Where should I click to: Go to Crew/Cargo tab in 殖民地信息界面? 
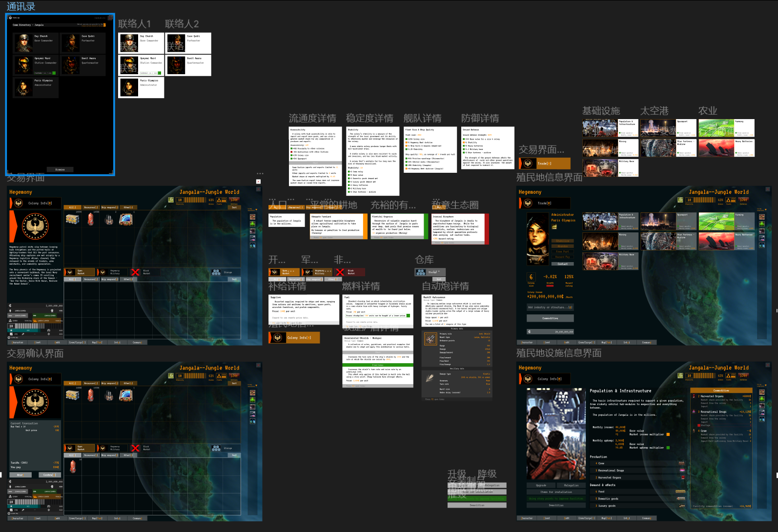point(587,342)
